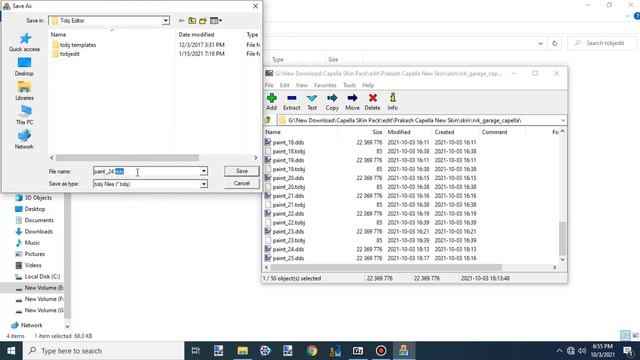Select Desktop in Save As places bar
Screen dimensions: 640x360
[24, 67]
